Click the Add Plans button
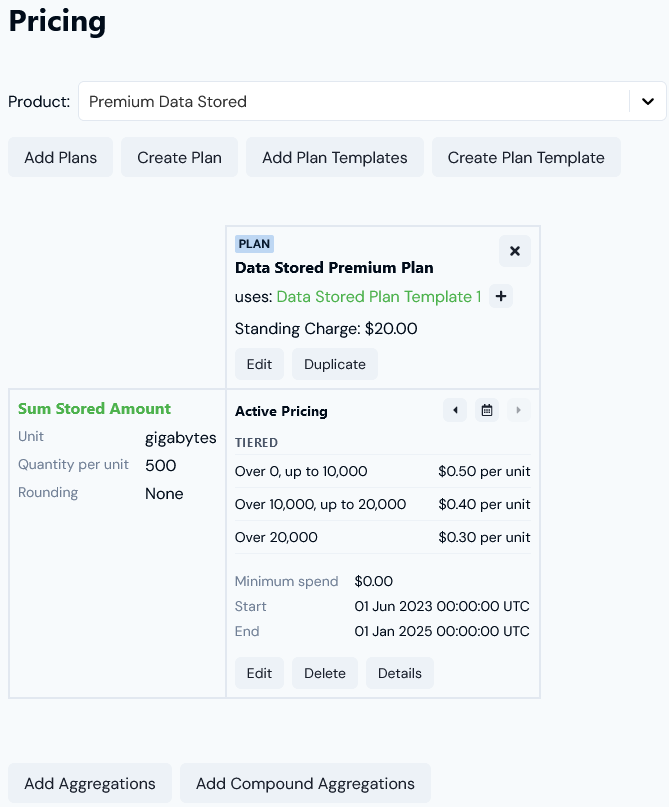Image resolution: width=669 pixels, height=807 pixels. (x=60, y=157)
